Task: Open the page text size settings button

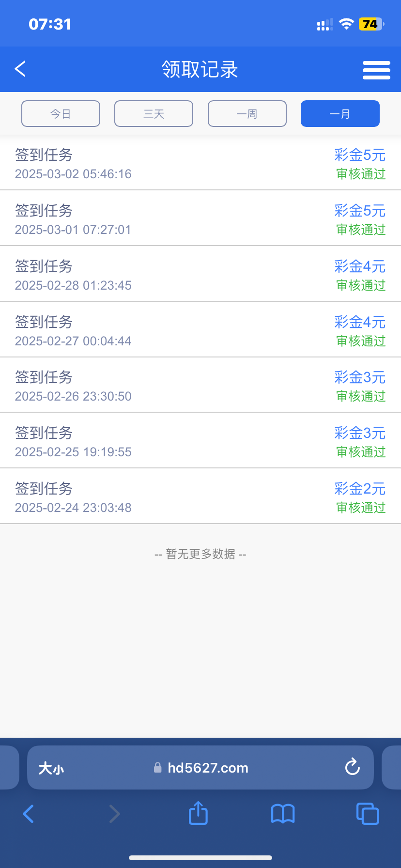Action: click(x=51, y=768)
